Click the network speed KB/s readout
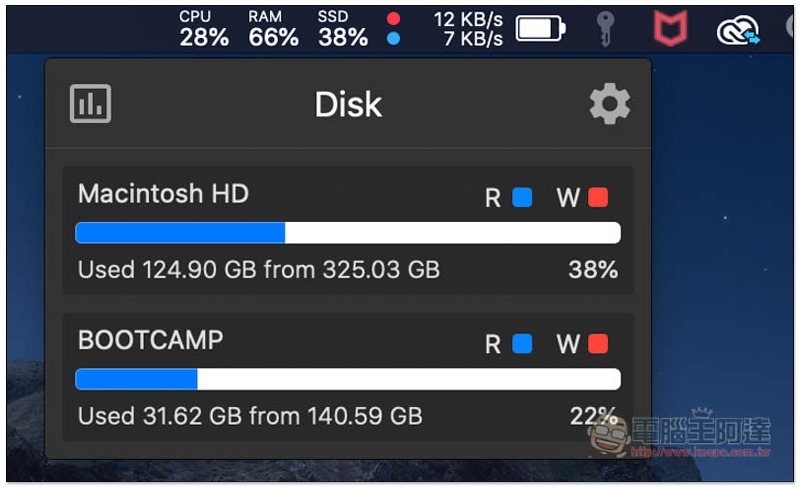 click(468, 29)
